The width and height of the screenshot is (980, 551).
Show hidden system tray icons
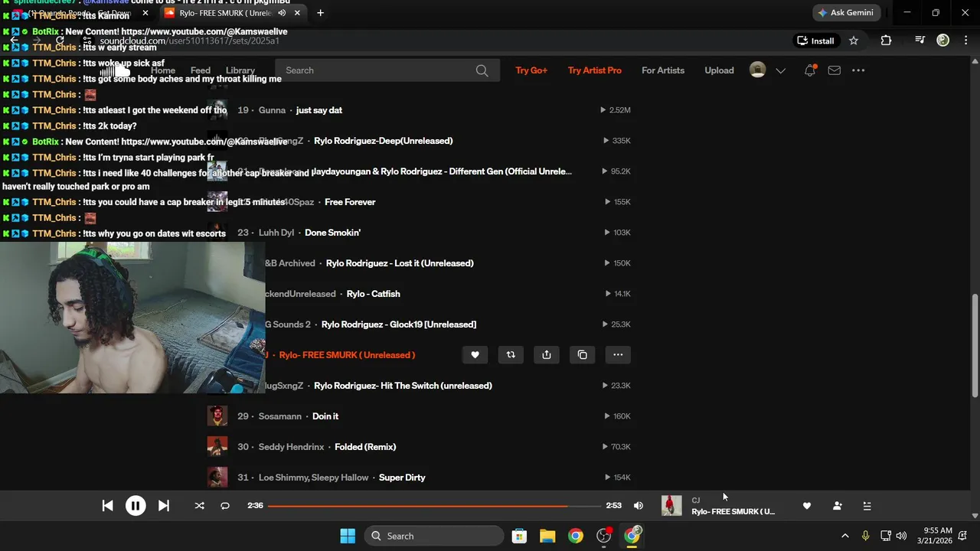tap(845, 536)
